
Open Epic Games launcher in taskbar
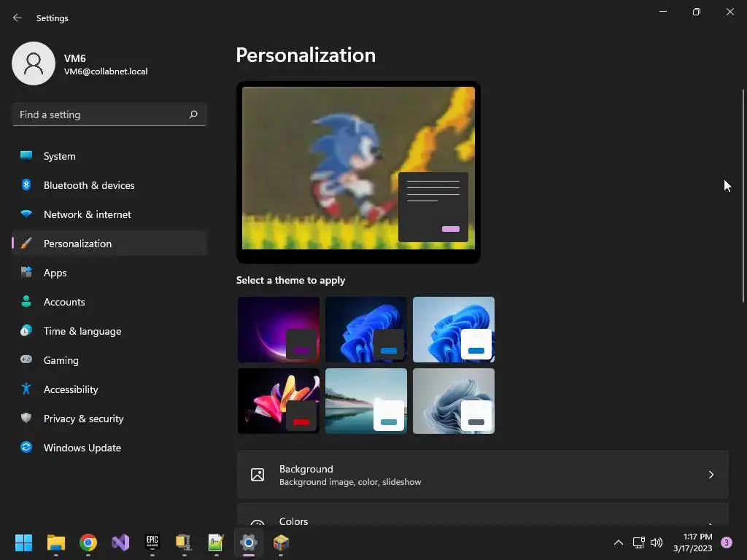click(152, 542)
